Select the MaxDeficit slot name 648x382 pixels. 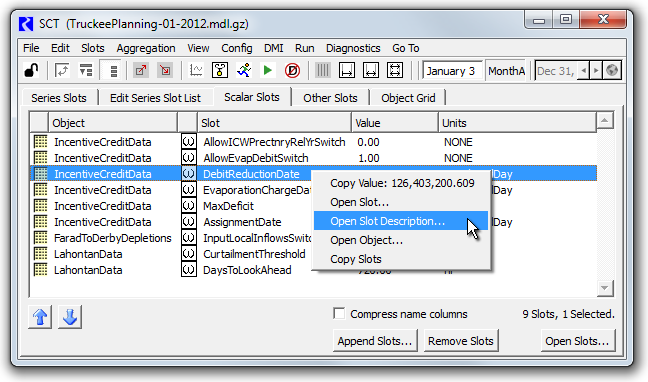pos(229,206)
